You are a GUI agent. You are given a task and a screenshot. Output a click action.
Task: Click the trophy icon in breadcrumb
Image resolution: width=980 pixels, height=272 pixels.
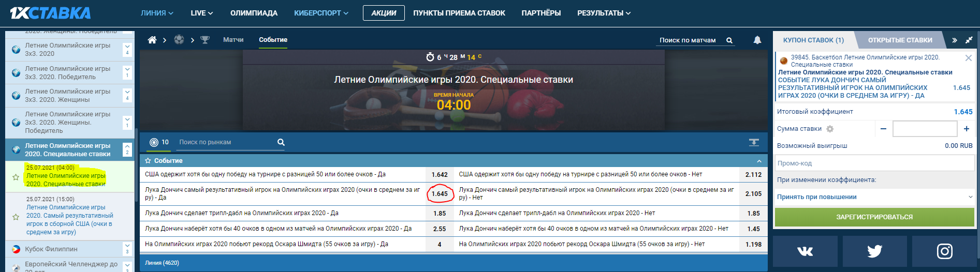[x=205, y=40]
